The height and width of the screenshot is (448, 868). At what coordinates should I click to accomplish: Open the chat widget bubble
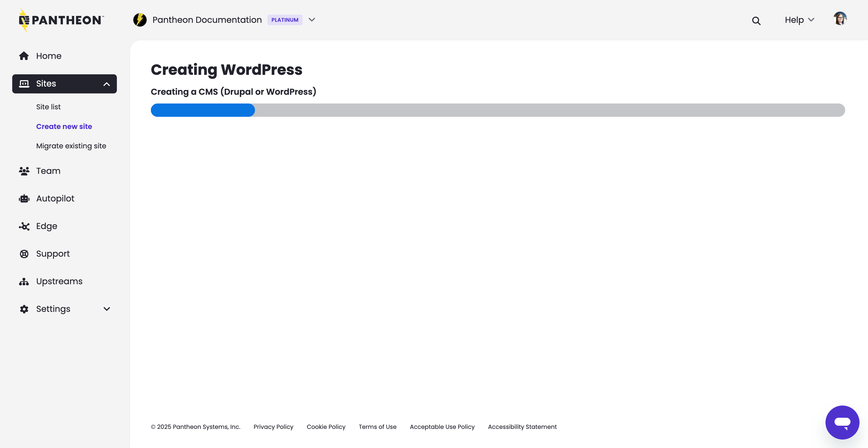coord(842,423)
